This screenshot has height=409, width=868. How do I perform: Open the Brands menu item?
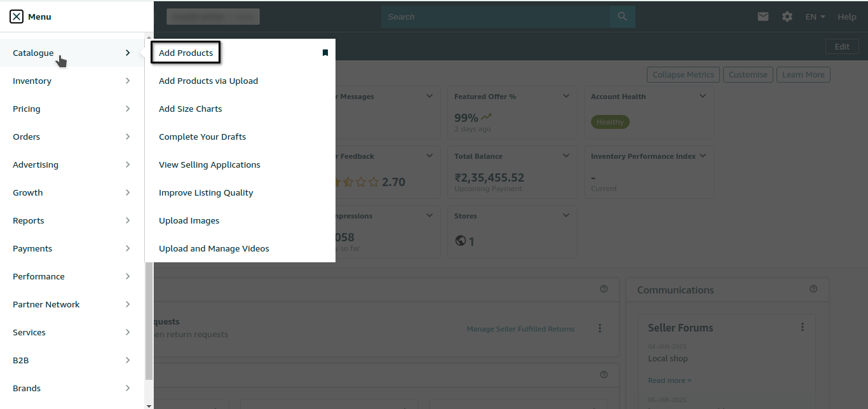coord(72,388)
